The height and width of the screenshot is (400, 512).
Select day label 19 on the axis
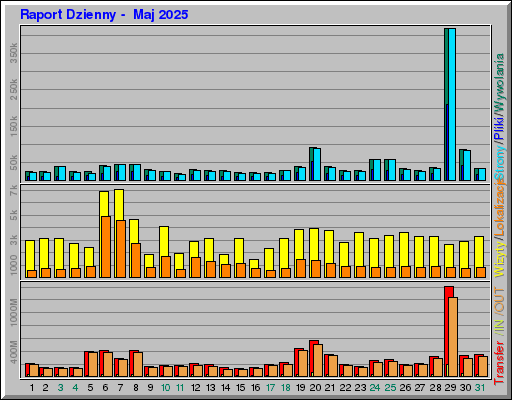click(x=301, y=388)
